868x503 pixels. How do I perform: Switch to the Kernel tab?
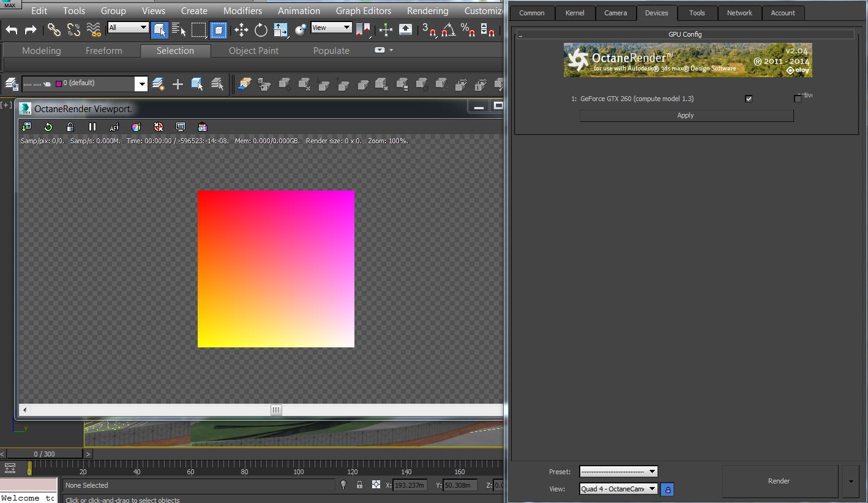[x=574, y=13]
